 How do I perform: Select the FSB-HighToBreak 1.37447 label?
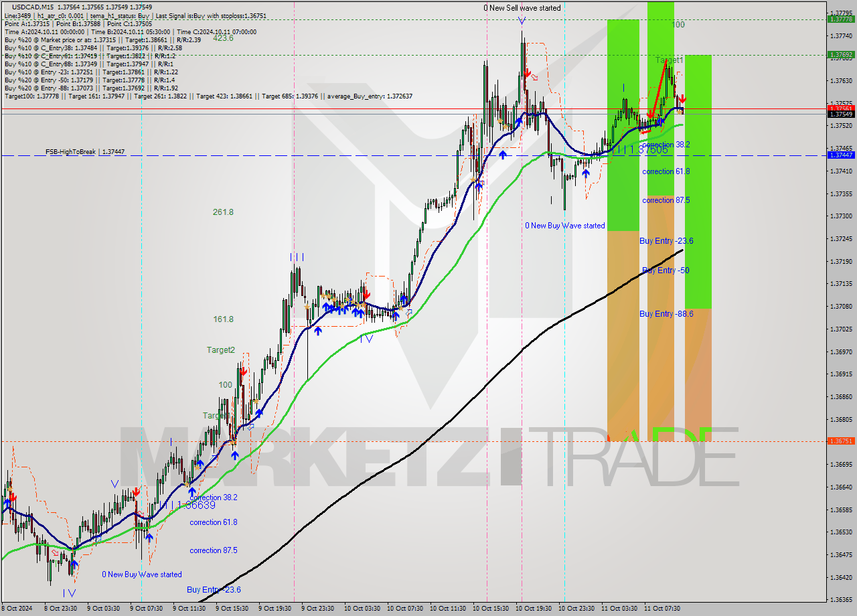pos(84,152)
